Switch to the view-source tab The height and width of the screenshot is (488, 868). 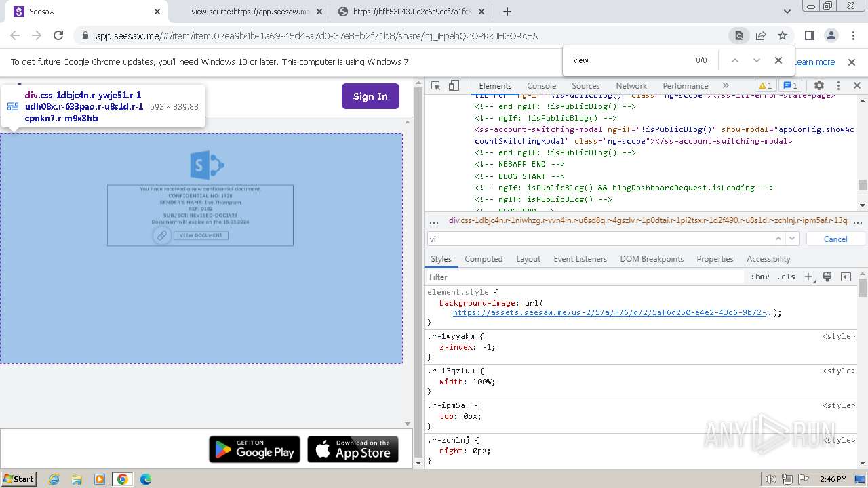pyautogui.click(x=250, y=12)
